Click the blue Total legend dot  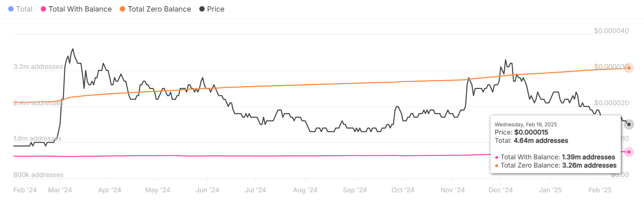tap(11, 9)
